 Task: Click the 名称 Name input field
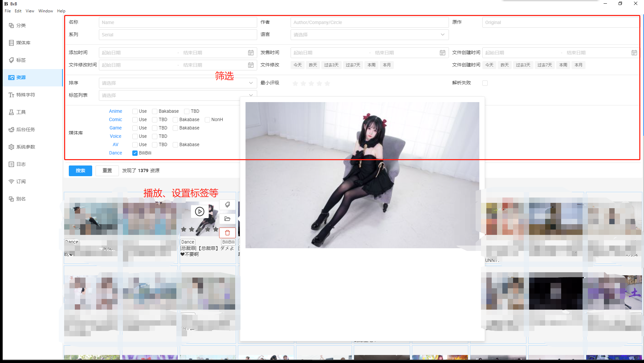[178, 22]
